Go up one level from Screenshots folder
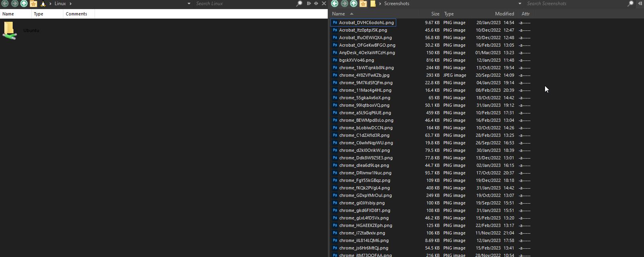The height and width of the screenshot is (257, 644). pyautogui.click(x=354, y=4)
